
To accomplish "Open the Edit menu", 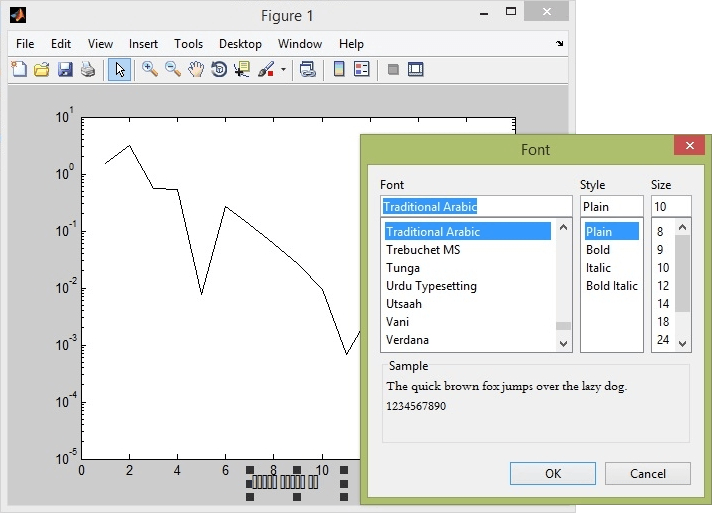I will (x=61, y=44).
